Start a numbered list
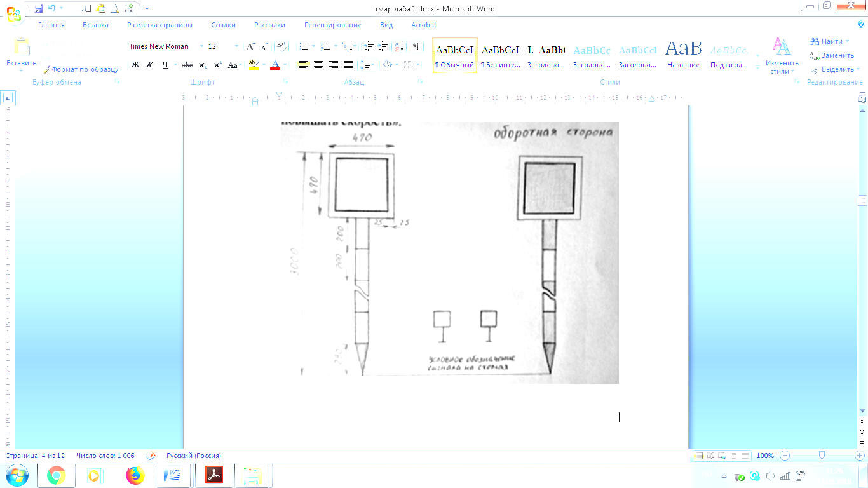This screenshot has height=488, width=868. 325,46
